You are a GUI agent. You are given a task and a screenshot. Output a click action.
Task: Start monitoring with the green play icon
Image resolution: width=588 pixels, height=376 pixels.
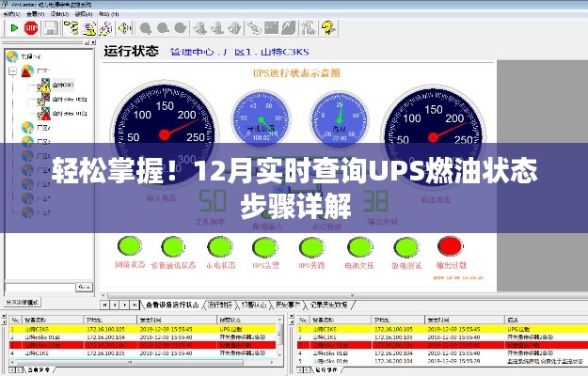coord(14,28)
